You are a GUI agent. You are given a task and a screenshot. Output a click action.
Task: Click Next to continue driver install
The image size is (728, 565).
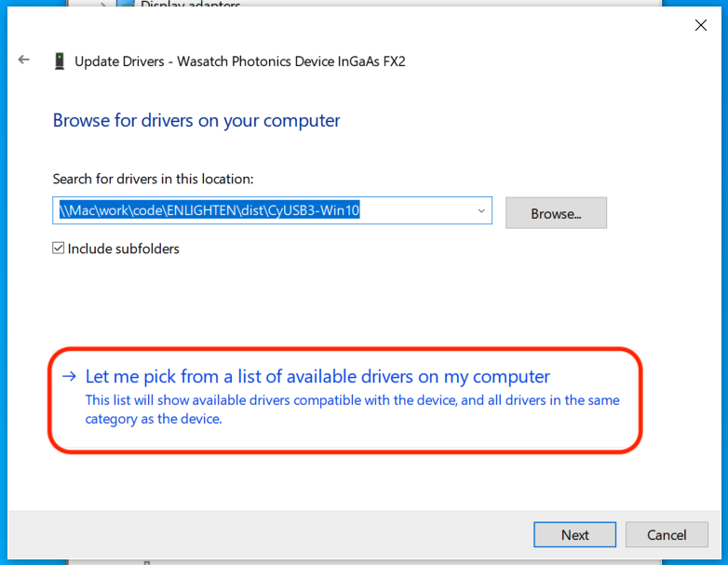click(x=574, y=534)
